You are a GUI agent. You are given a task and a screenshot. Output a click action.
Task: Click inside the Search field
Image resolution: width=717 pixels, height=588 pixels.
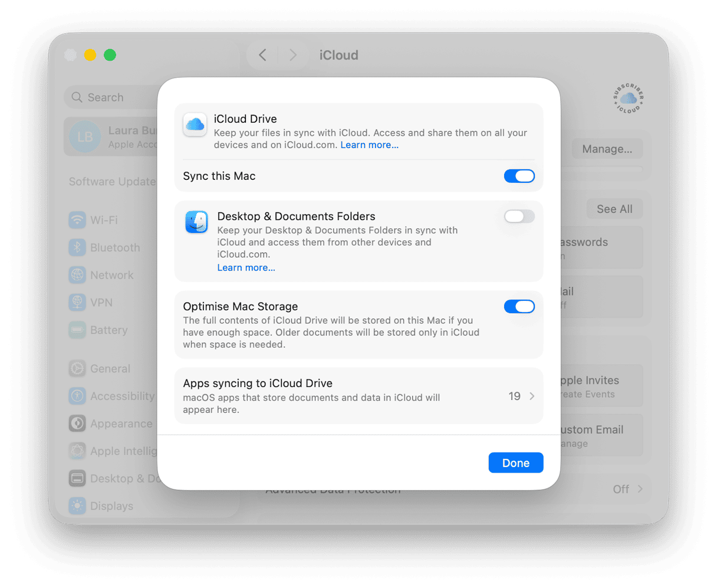(x=111, y=97)
